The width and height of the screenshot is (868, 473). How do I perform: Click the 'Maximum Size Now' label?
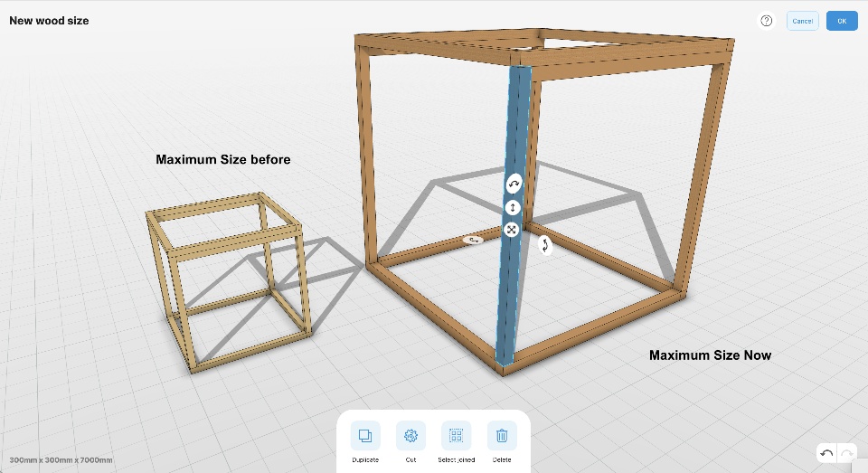[711, 355]
